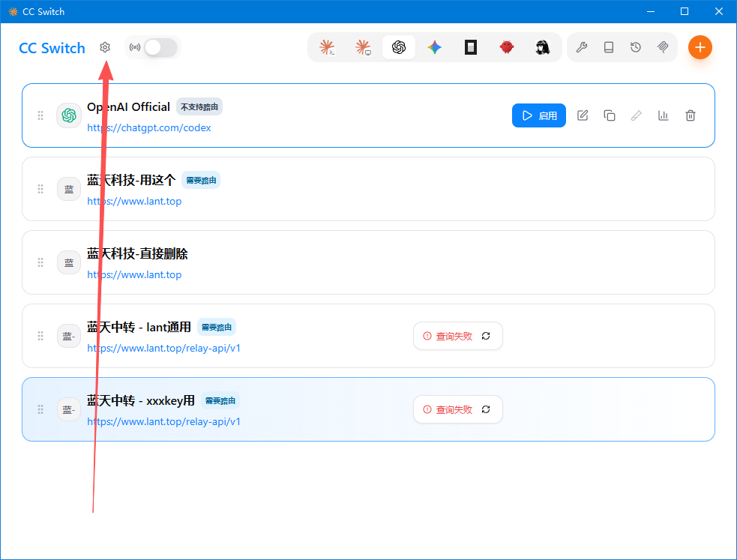This screenshot has width=737, height=560.
Task: Select the 蓝天科技-直接删除 provider name
Action: [x=137, y=253]
